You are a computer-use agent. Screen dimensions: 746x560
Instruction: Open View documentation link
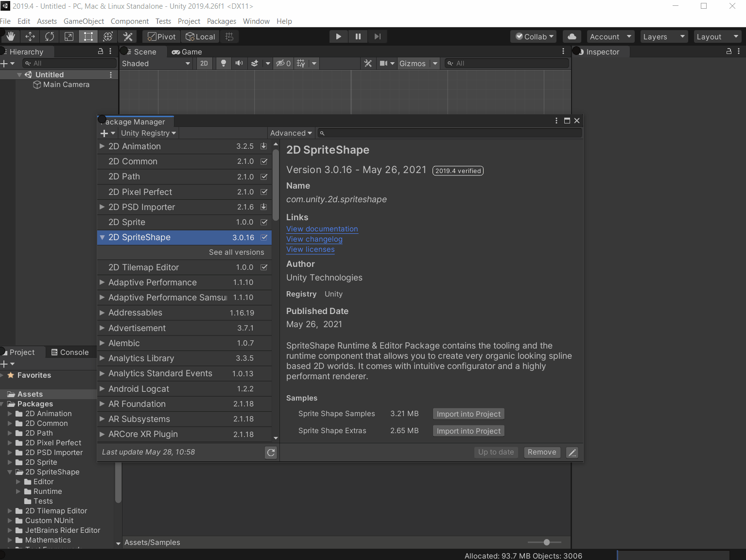tap(322, 229)
